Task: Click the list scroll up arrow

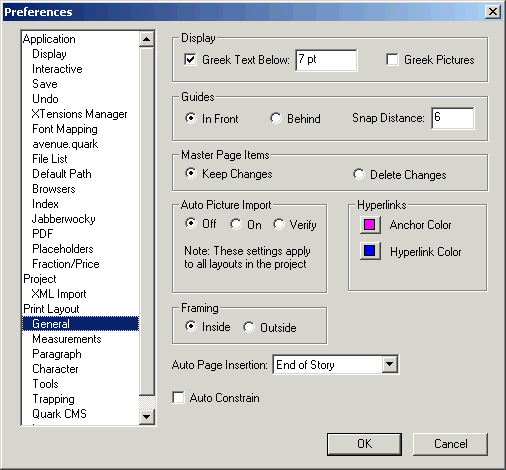Action: click(146, 39)
